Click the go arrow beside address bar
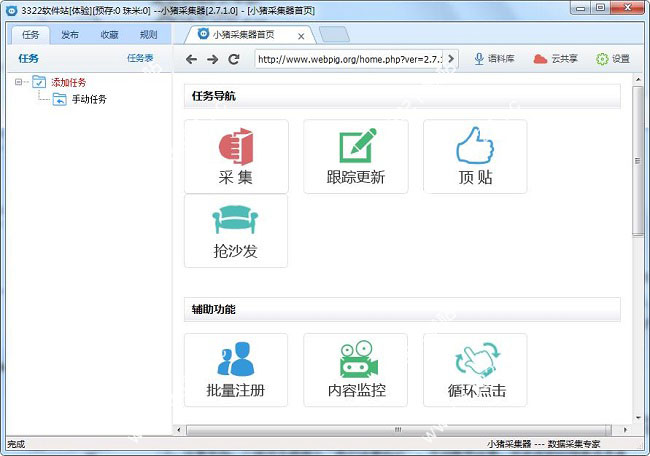The width and height of the screenshot is (650, 456). tap(451, 59)
